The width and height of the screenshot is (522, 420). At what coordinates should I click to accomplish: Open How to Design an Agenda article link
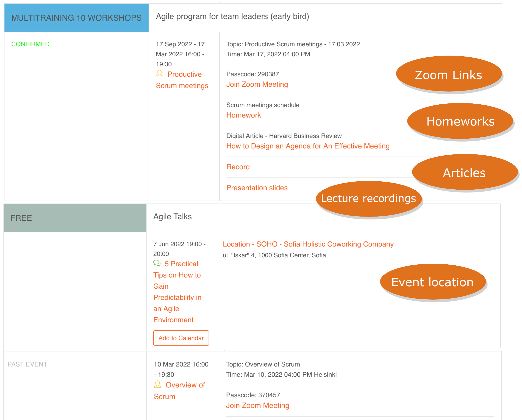(308, 146)
